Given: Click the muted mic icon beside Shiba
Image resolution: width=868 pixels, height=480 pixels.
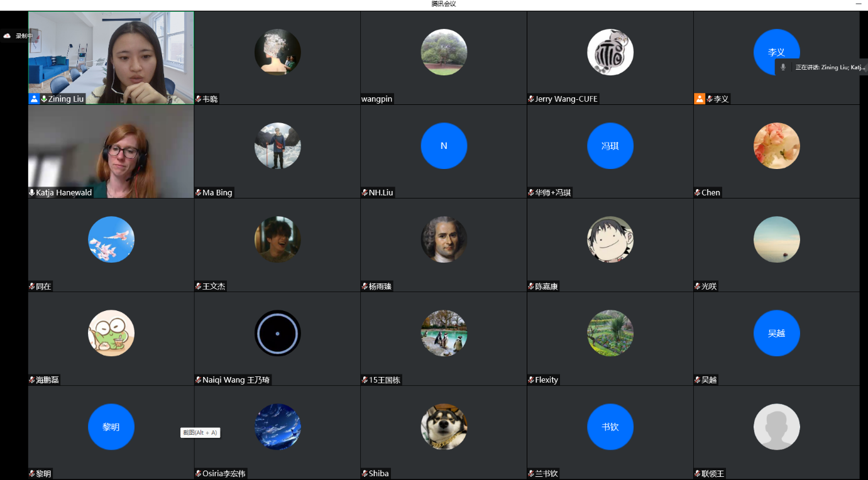Looking at the screenshot, I should tap(365, 473).
